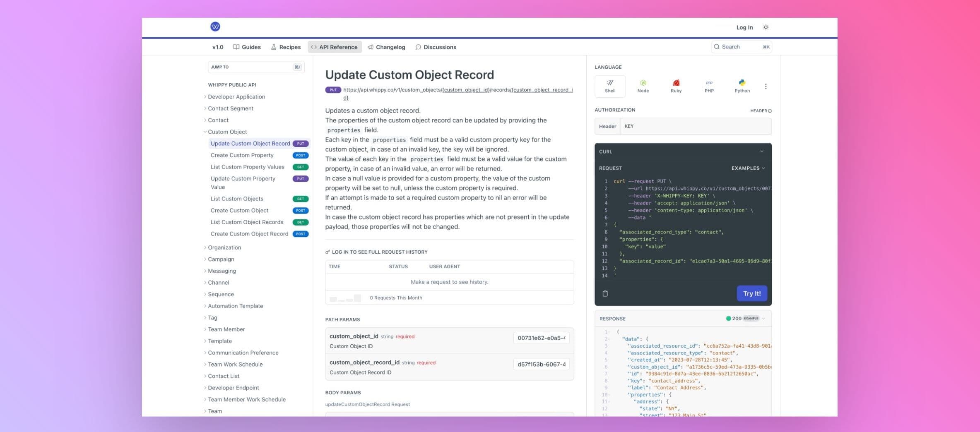The width and height of the screenshot is (980, 432).
Task: Click the Whippy logo
Action: point(215,26)
